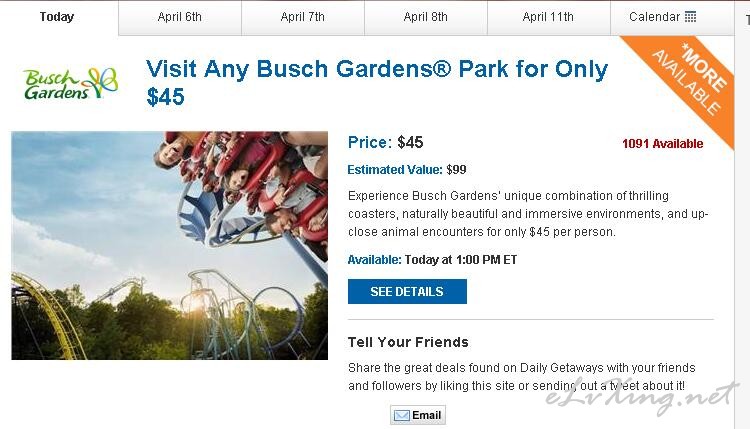Click the 1091 Available text

662,143
